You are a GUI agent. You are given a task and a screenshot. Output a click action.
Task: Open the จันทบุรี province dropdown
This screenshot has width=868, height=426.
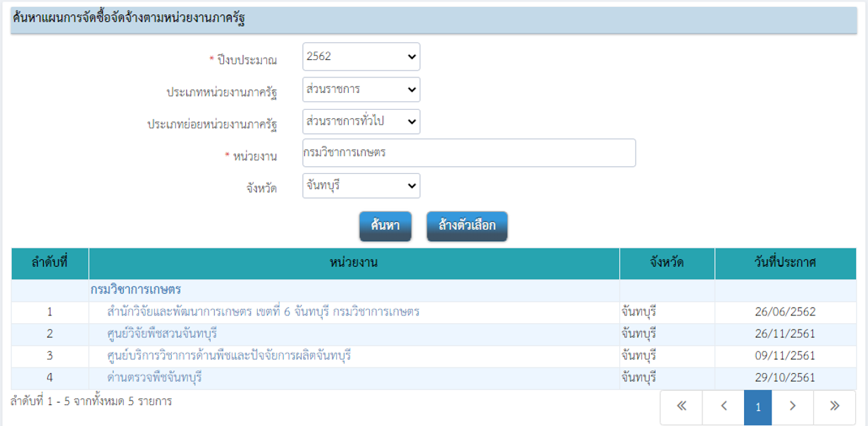(361, 186)
